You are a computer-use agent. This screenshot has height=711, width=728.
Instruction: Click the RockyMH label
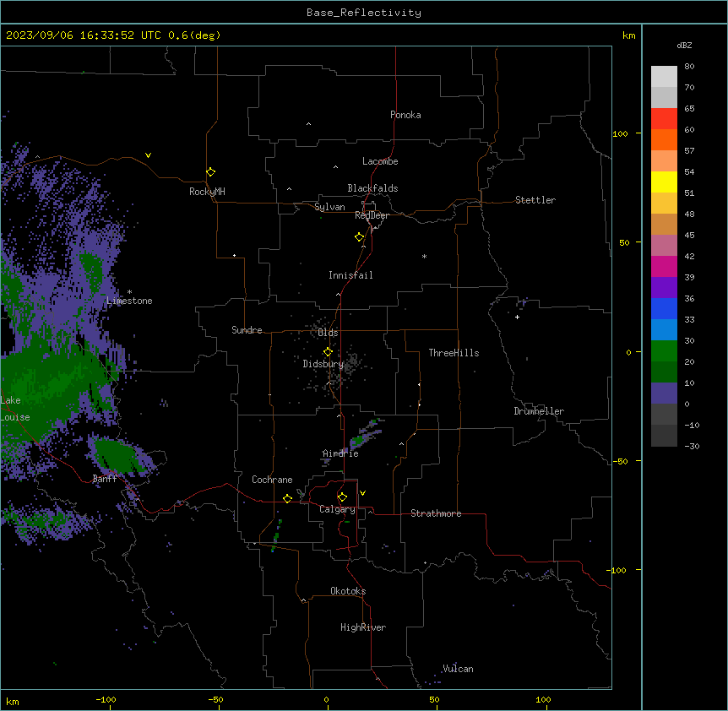tap(207, 192)
